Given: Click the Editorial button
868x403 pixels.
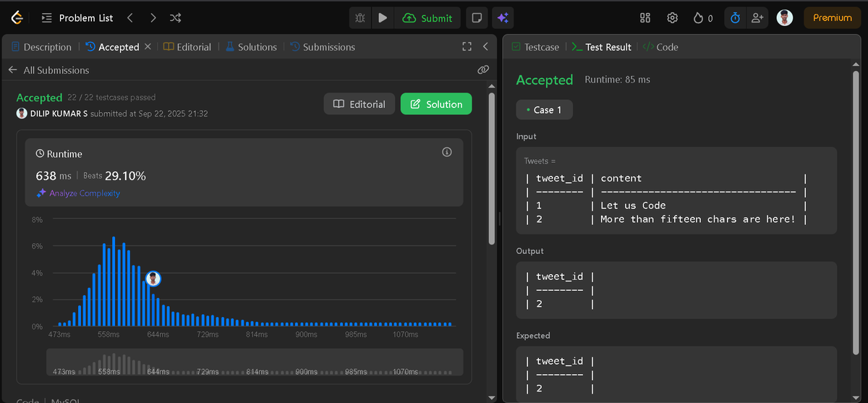Looking at the screenshot, I should tap(359, 104).
